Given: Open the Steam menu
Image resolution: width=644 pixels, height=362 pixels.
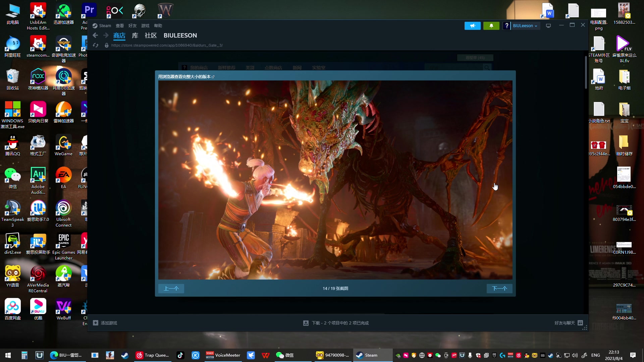Looking at the screenshot, I should click(x=102, y=26).
